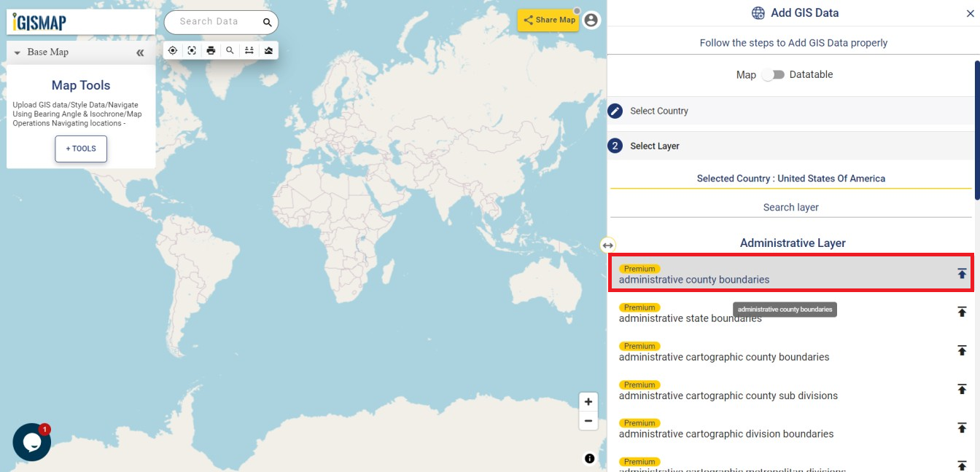Click the focus extent tool
This screenshot has height=472, width=980.
[191, 50]
